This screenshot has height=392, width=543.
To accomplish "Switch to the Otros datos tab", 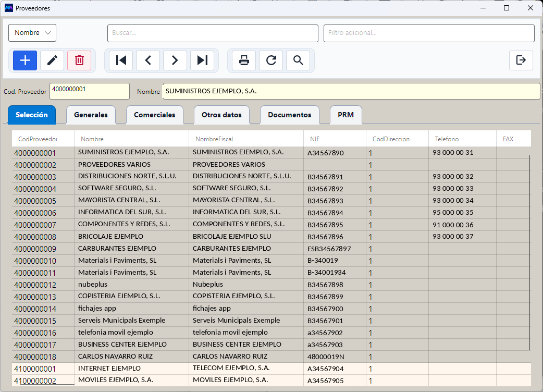I will click(x=221, y=115).
